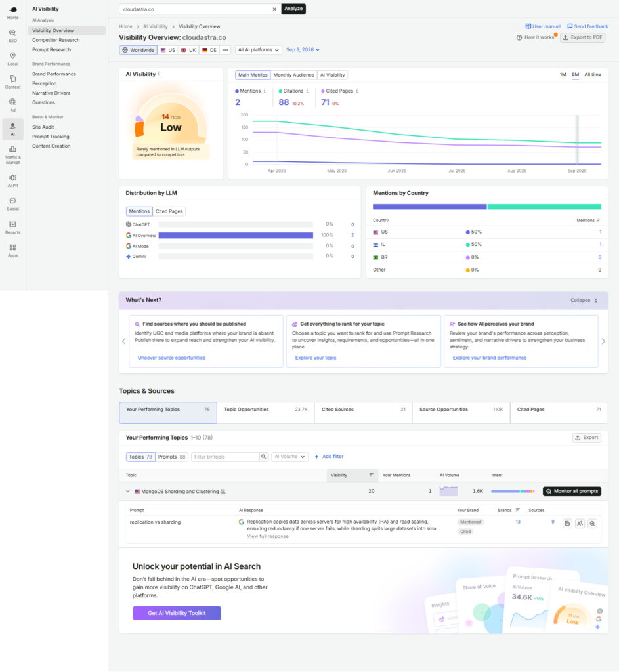Open Prompt Tracking in the side menu

[51, 136]
